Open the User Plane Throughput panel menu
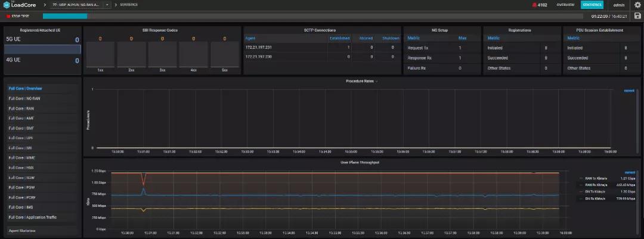The height and width of the screenshot is (239, 644). point(360,162)
